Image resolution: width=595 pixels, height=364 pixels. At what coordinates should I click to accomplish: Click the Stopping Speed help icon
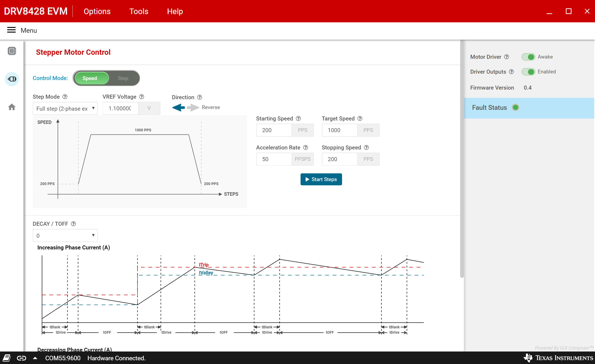(x=367, y=148)
